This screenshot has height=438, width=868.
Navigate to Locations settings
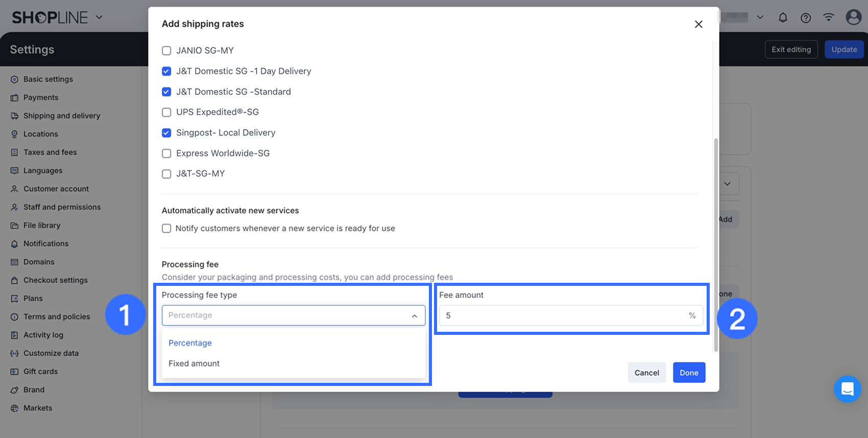41,134
